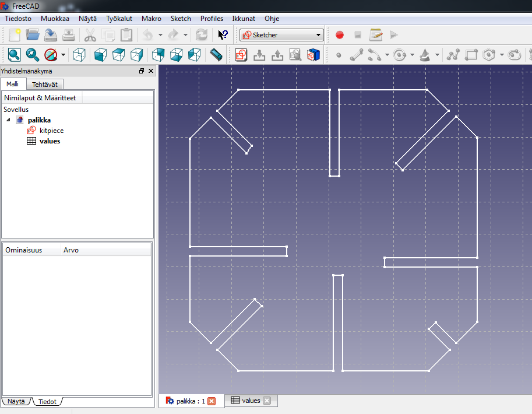Click the Copy icon in toolbar

click(108, 35)
